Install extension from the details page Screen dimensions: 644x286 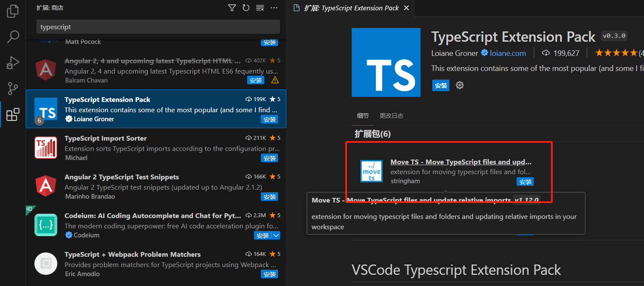click(x=441, y=85)
